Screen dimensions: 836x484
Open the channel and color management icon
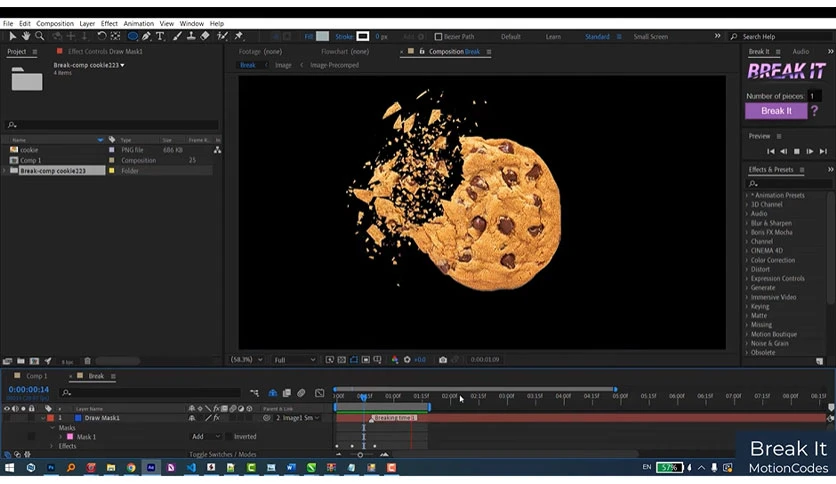point(395,360)
